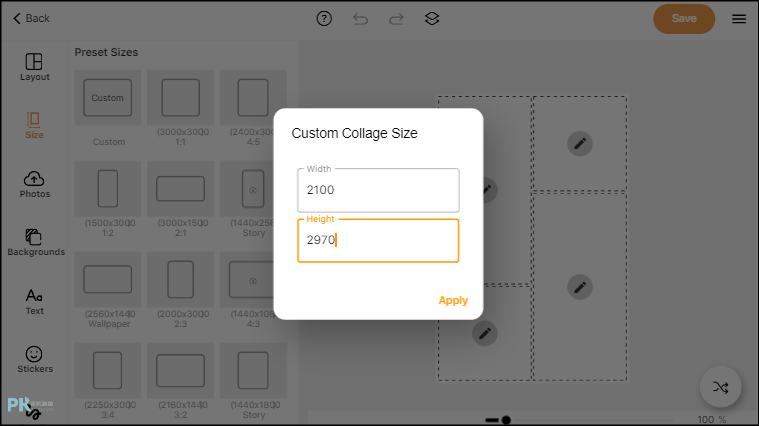
Task: Click the Width input field
Action: coord(378,190)
